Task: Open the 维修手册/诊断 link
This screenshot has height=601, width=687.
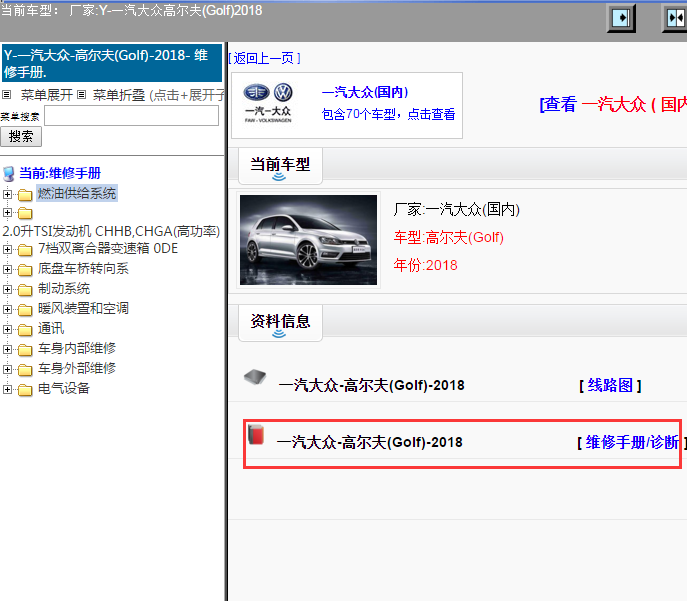Action: coord(632,442)
